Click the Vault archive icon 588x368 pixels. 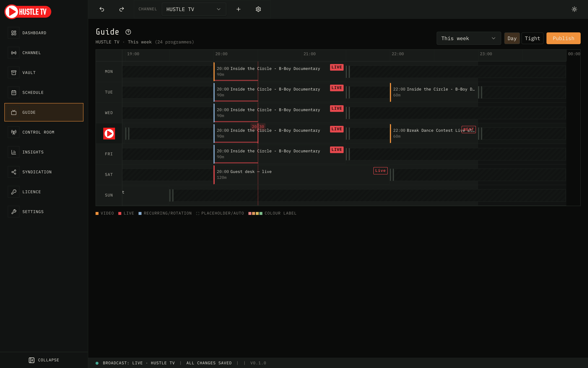point(14,72)
